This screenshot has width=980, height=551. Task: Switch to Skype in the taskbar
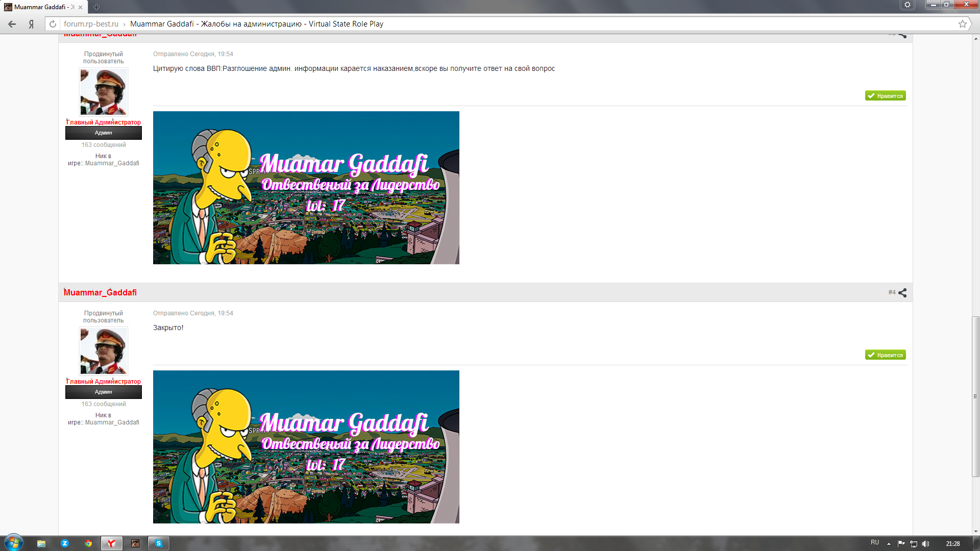pyautogui.click(x=159, y=543)
